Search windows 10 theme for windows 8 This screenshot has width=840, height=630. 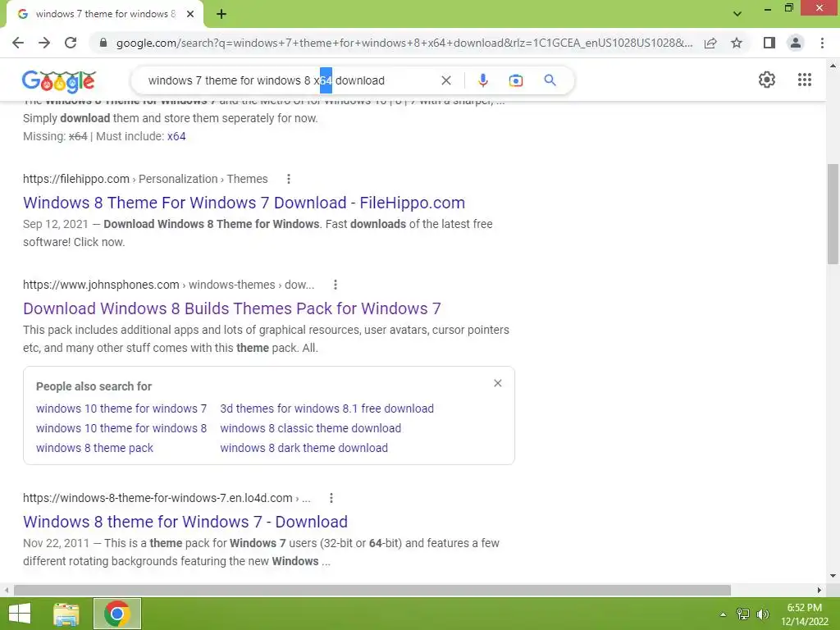(121, 428)
